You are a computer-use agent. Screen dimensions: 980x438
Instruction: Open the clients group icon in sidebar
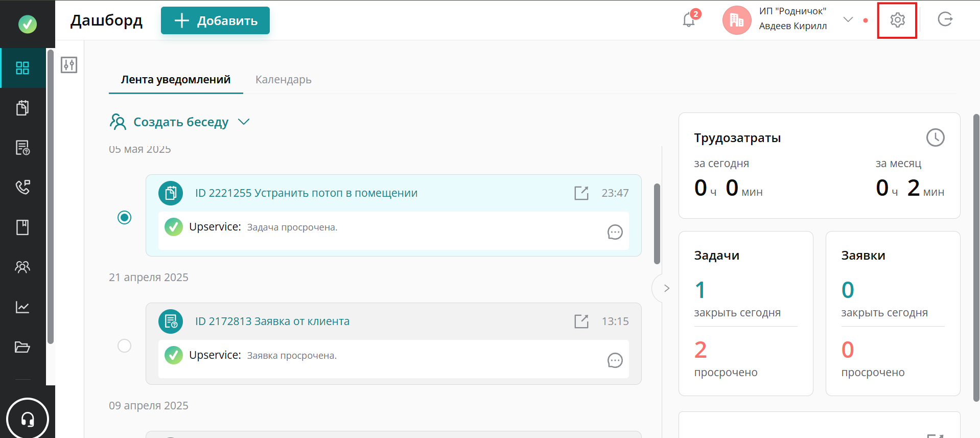tap(22, 267)
